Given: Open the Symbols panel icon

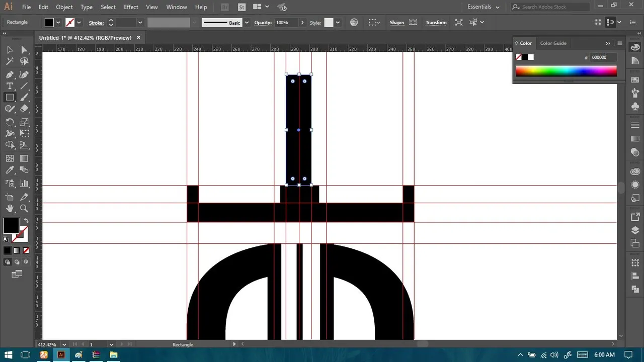Looking at the screenshot, I should (635, 107).
